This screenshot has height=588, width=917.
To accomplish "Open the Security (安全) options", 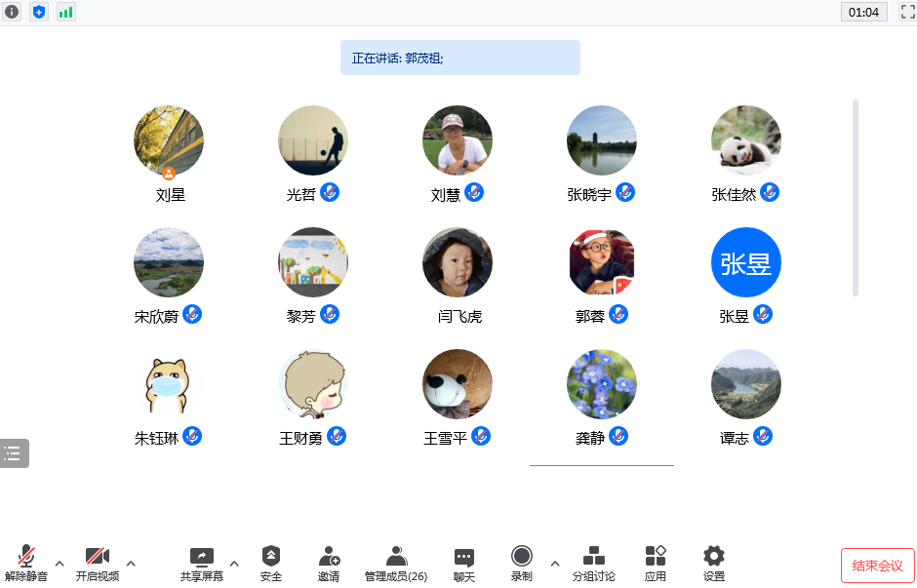I will pos(271,564).
